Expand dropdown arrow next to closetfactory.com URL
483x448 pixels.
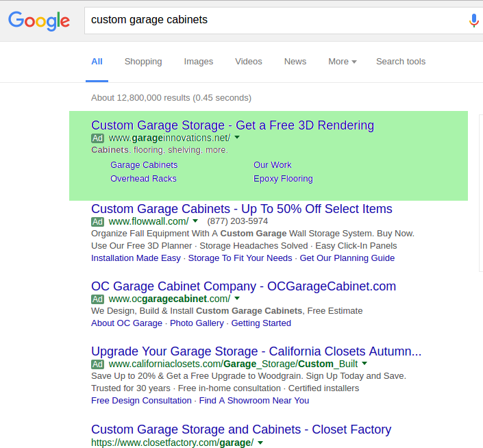pyautogui.click(x=260, y=443)
